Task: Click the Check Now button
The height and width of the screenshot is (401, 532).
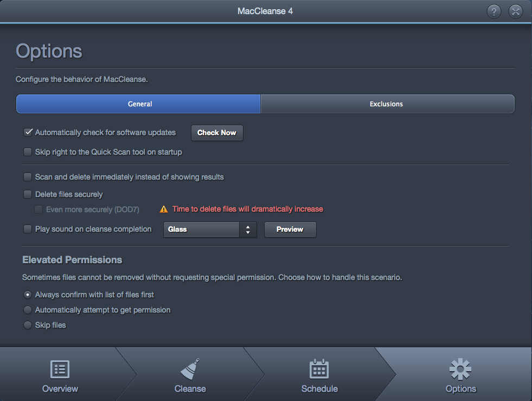Action: 217,133
